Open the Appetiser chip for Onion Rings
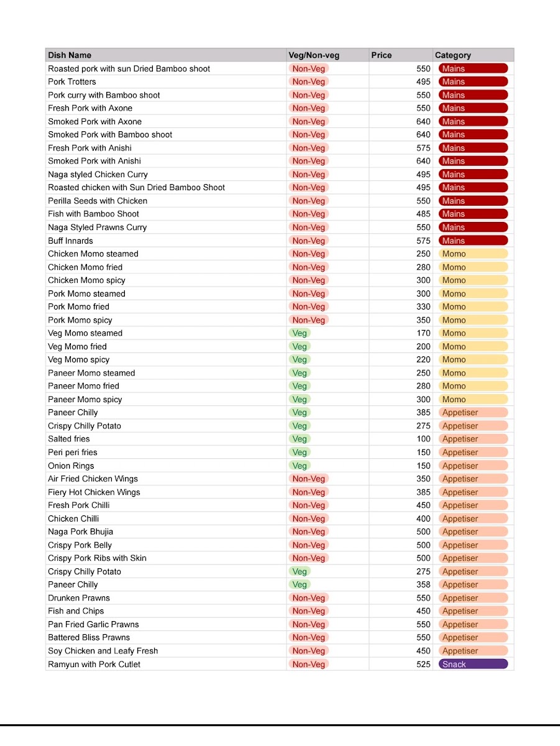The width and height of the screenshot is (560, 746). [473, 466]
